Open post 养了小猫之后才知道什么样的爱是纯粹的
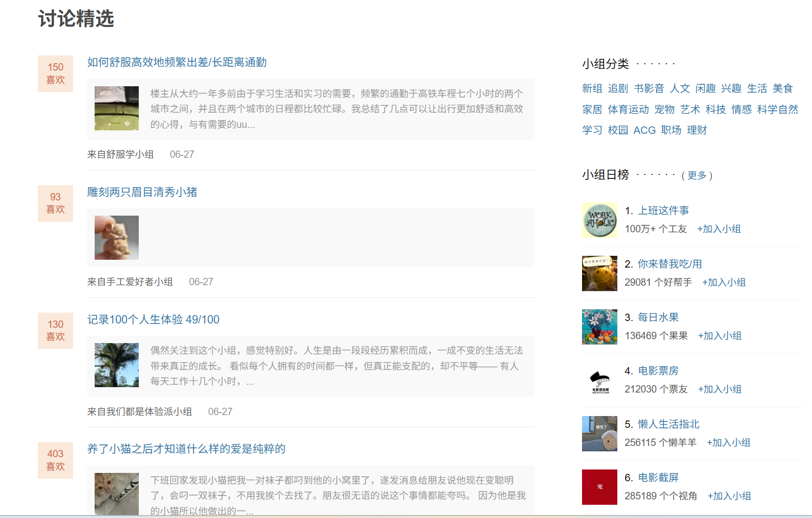This screenshot has width=812, height=518. click(x=186, y=449)
